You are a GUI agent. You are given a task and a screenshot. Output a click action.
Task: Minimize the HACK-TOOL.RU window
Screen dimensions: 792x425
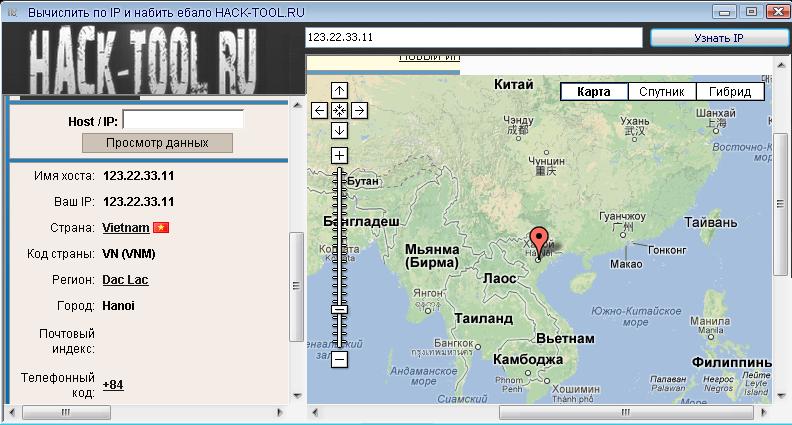click(724, 12)
